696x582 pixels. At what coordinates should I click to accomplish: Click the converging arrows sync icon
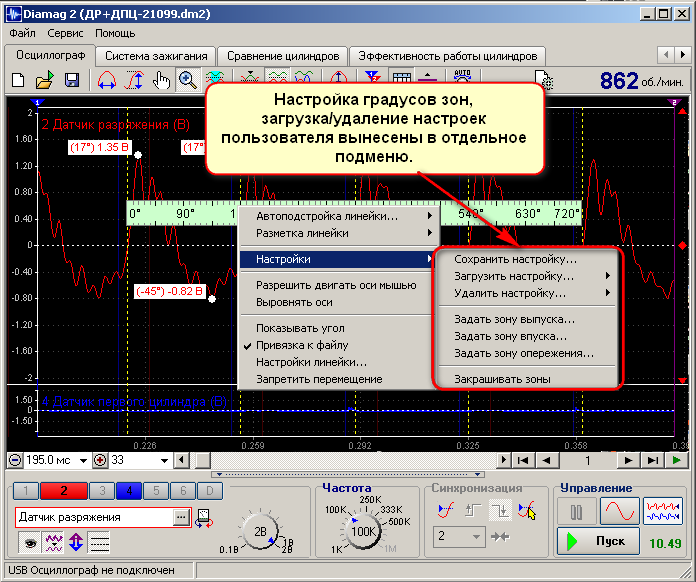500,537
